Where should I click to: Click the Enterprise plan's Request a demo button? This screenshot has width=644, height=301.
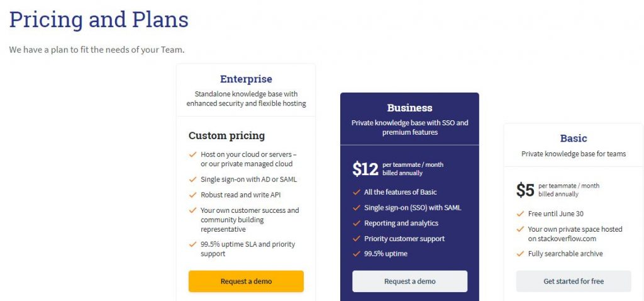[x=246, y=281]
